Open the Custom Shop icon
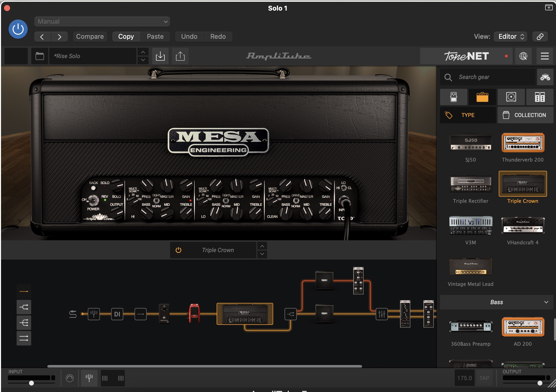This screenshot has height=392, width=556. pos(545,77)
